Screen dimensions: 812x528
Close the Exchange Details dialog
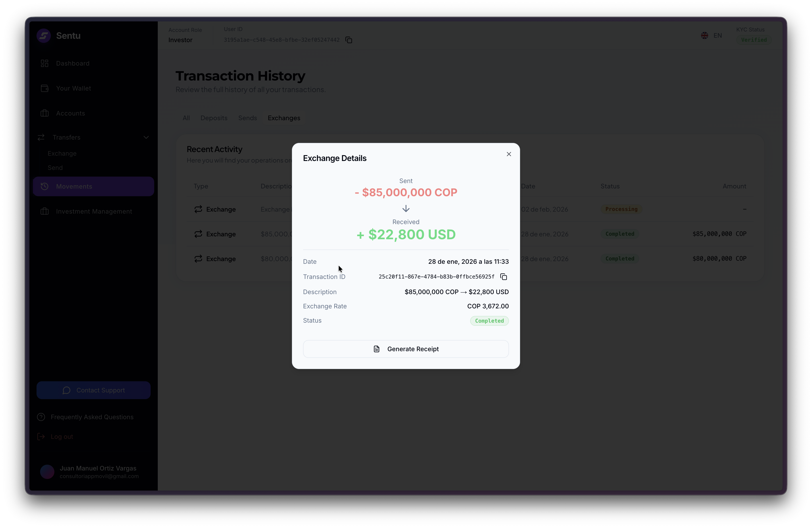509,154
